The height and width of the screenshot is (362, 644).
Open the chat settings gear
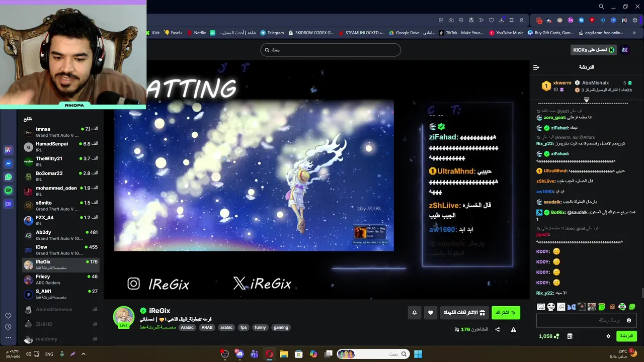[x=608, y=336]
